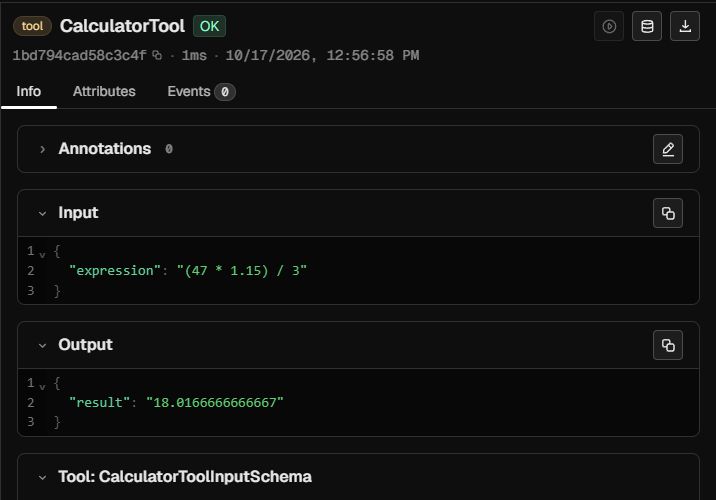The height and width of the screenshot is (500, 716).
Task: Click the Input section heading
Action: [78, 213]
